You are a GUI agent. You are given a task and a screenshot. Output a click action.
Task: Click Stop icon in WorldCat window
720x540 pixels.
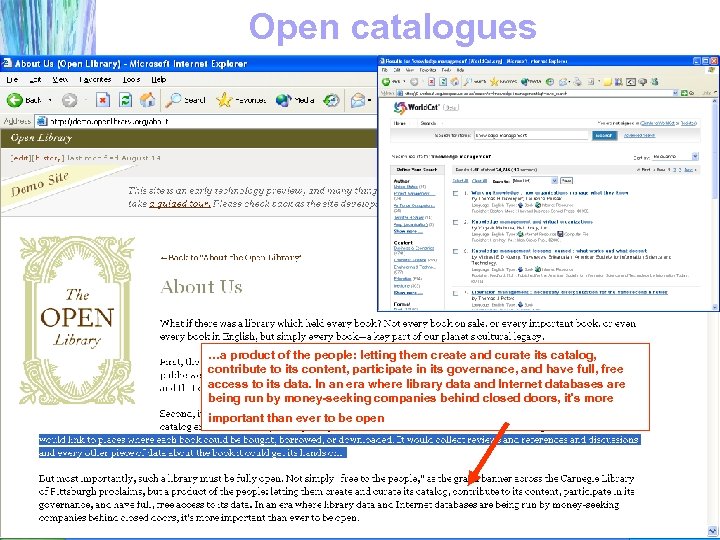pos(431,82)
